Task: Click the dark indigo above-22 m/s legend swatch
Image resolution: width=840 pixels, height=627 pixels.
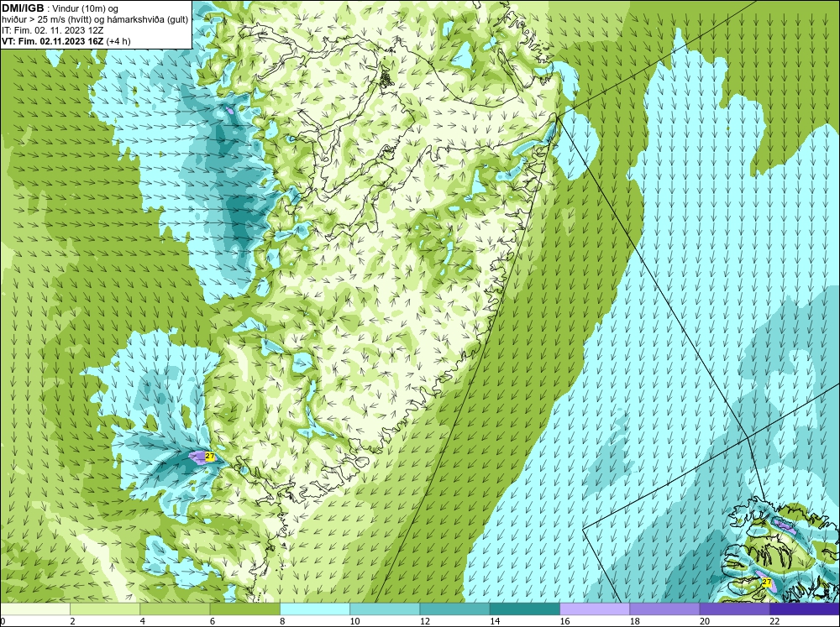Action: pyautogui.click(x=805, y=609)
